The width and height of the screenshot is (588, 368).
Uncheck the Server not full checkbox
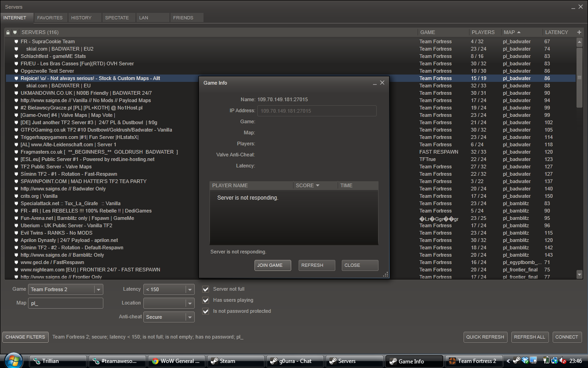pos(206,289)
